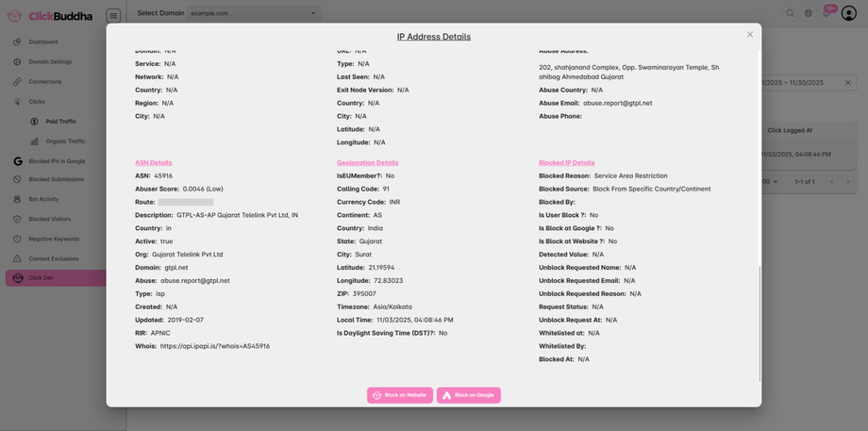Open the Select Domain dropdown
Viewport: 868px width, 431px height.
click(254, 13)
